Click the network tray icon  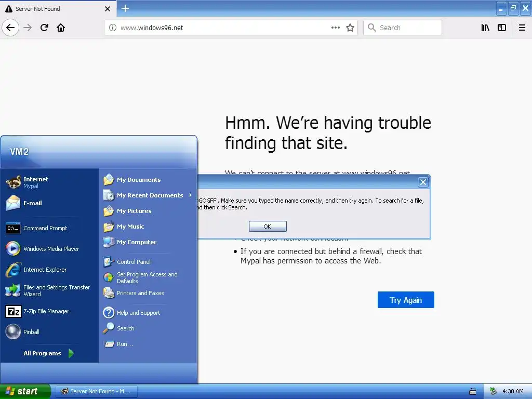pyautogui.click(x=494, y=391)
